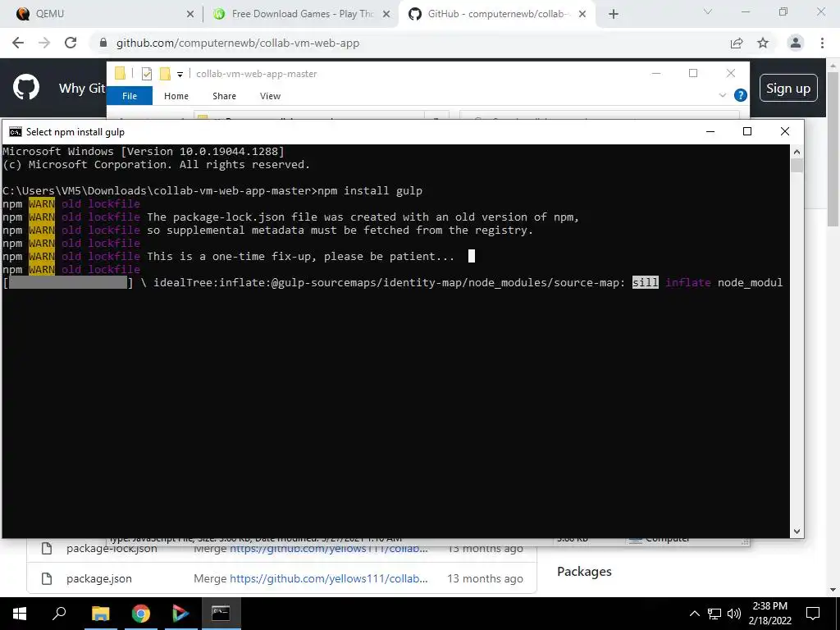Open Chrome tab search chevron

[x=708, y=11]
